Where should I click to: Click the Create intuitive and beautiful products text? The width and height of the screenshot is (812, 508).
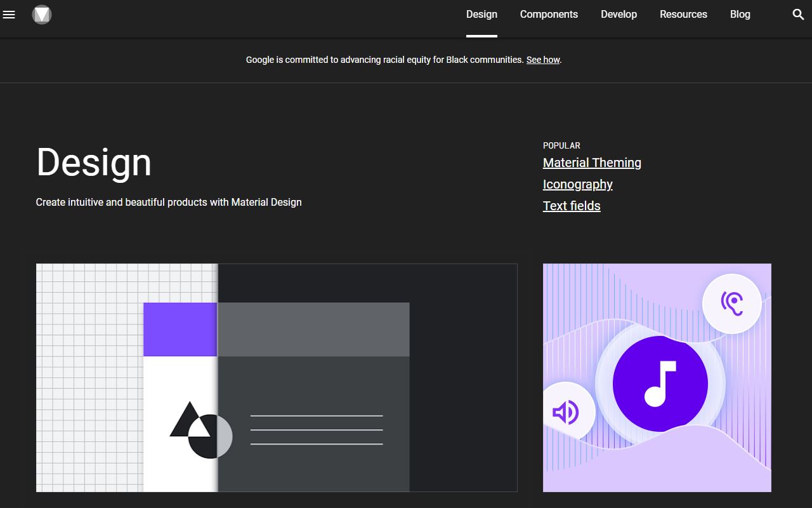point(169,202)
